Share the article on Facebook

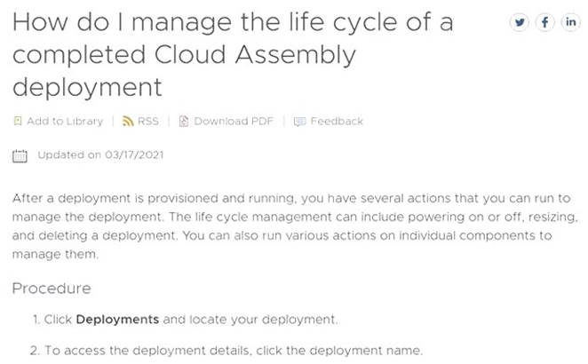tap(544, 23)
